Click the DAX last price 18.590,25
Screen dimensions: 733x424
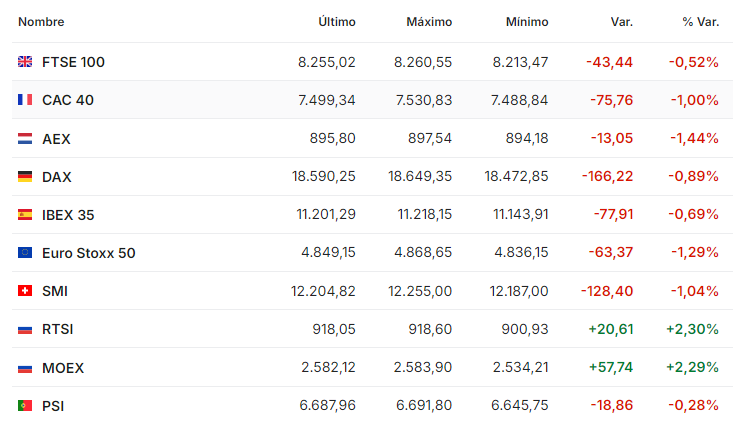coord(323,177)
